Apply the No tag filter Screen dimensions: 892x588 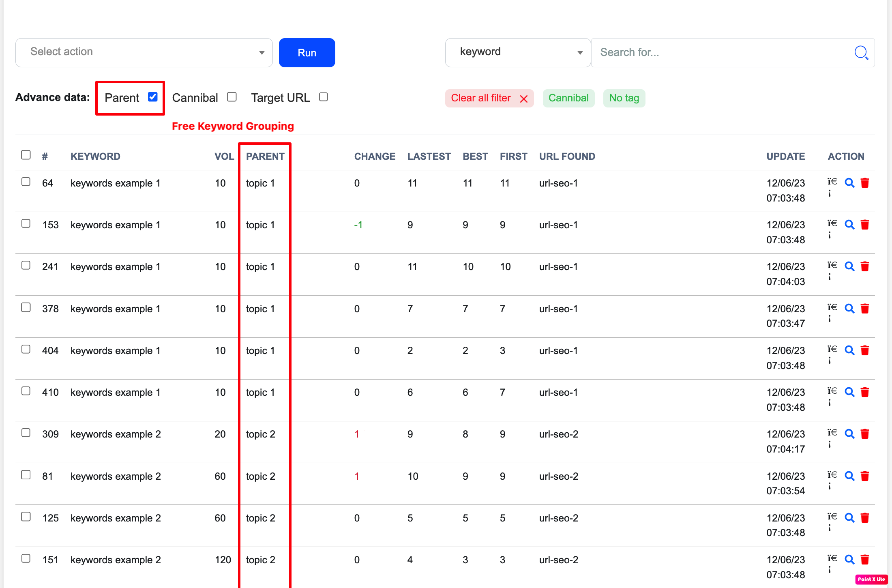[x=624, y=98]
